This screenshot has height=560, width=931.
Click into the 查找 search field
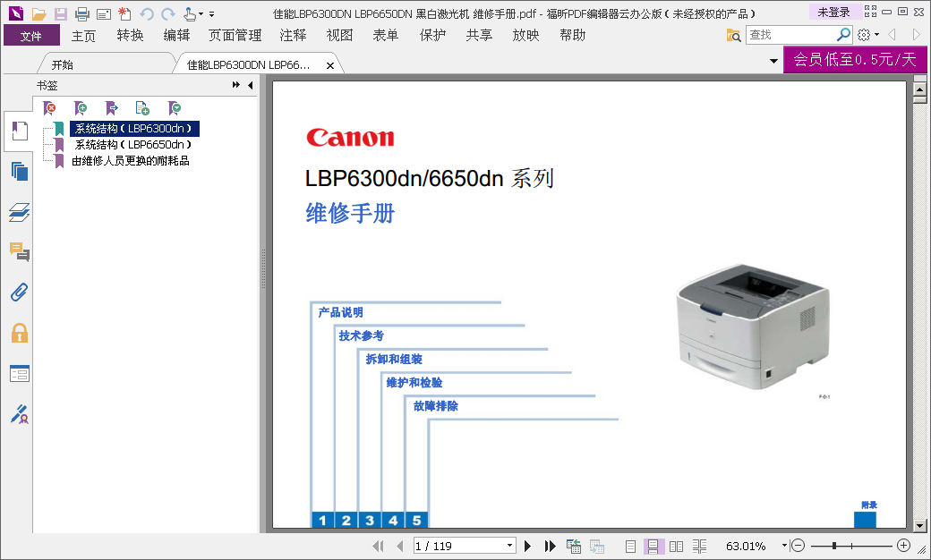point(790,35)
